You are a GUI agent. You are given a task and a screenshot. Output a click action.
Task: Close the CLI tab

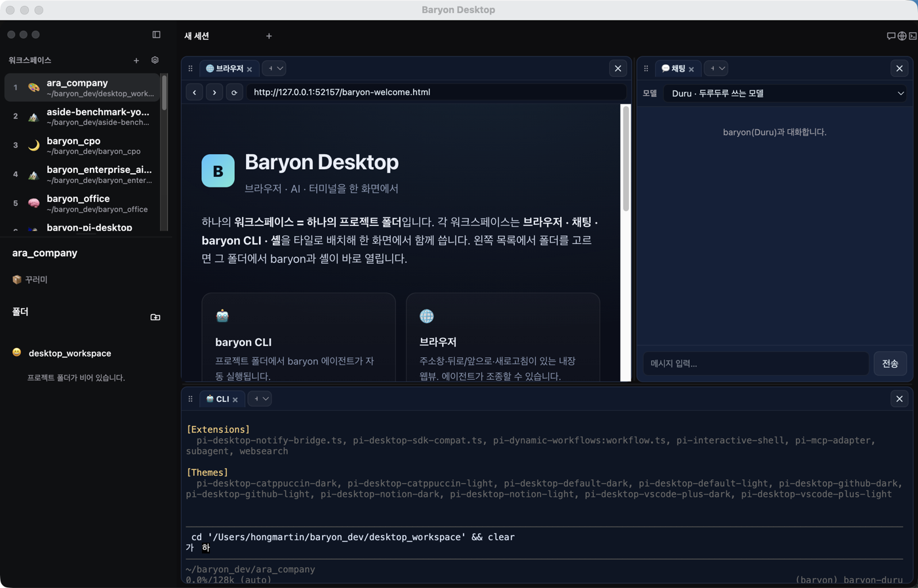(x=235, y=400)
